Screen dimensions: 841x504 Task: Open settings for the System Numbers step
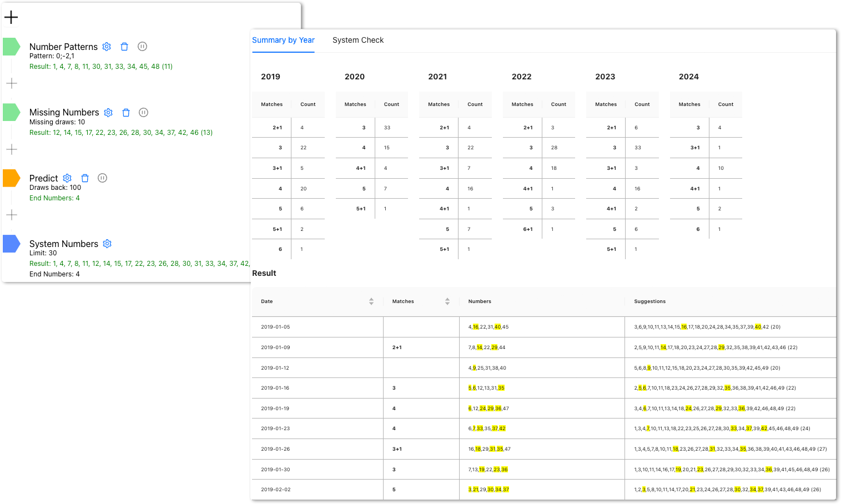pos(107,243)
